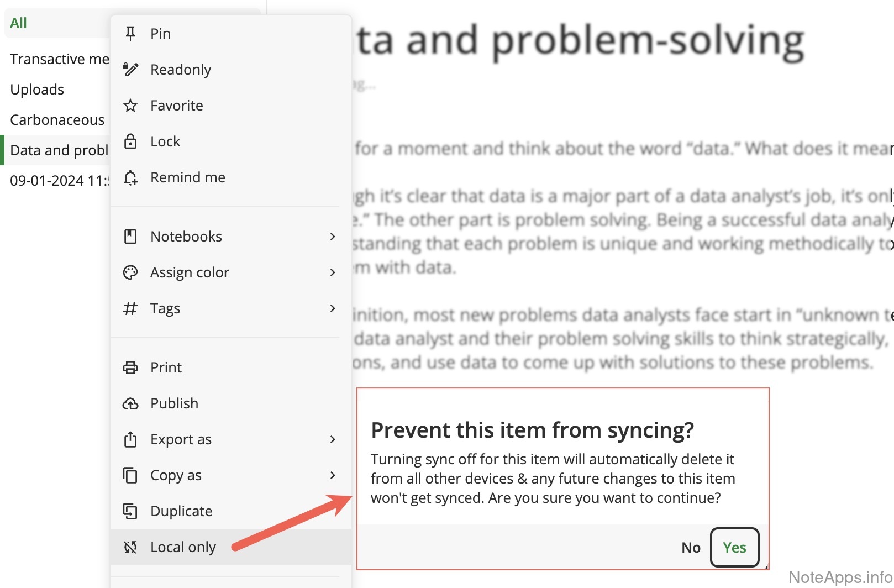
Task: Expand the Notebooks submenu arrow
Action: point(333,237)
